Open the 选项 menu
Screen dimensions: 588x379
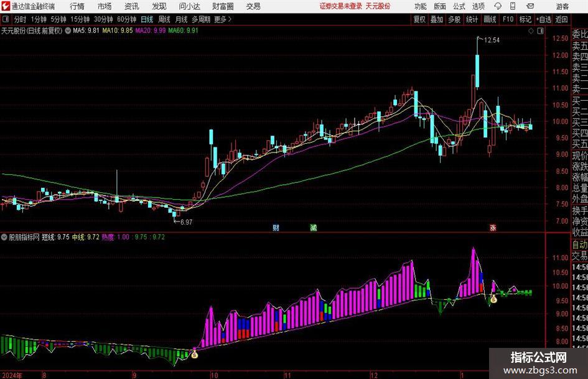[478, 6]
